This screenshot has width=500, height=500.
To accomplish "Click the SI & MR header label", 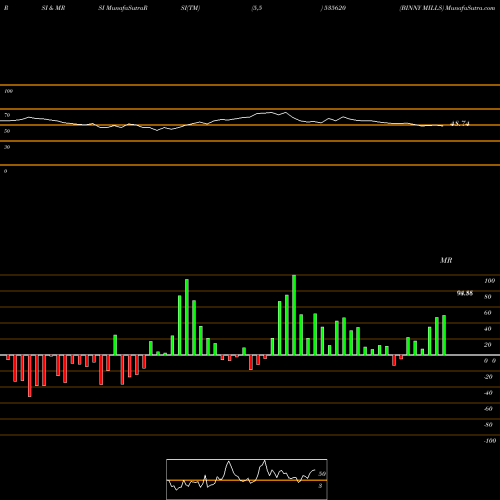I will (x=53, y=8).
